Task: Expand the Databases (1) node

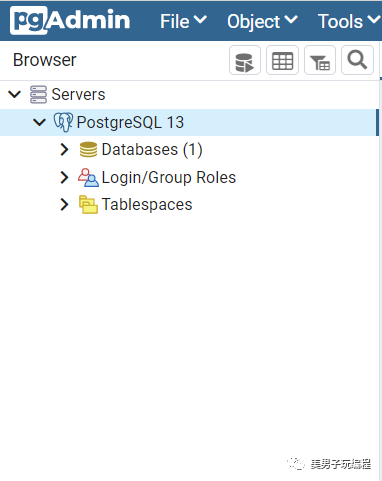Action: (x=64, y=150)
